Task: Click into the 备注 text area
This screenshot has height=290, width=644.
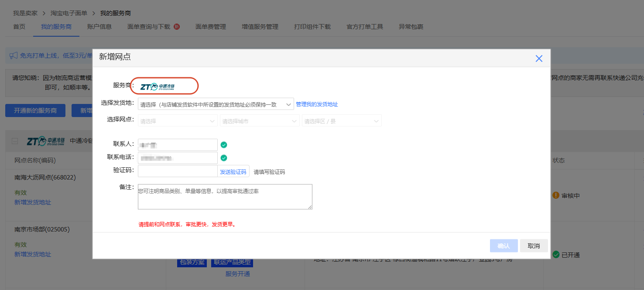Action: pos(225,197)
